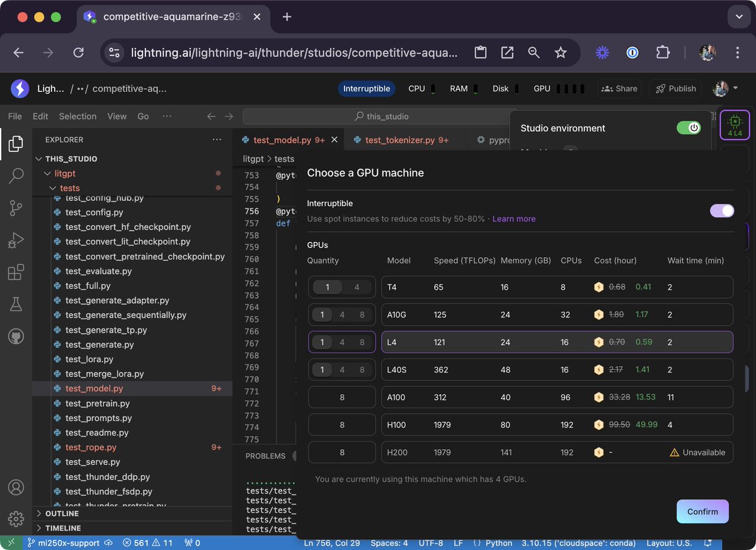
Task: Open test_rope.py in the file tree
Action: pos(91,447)
